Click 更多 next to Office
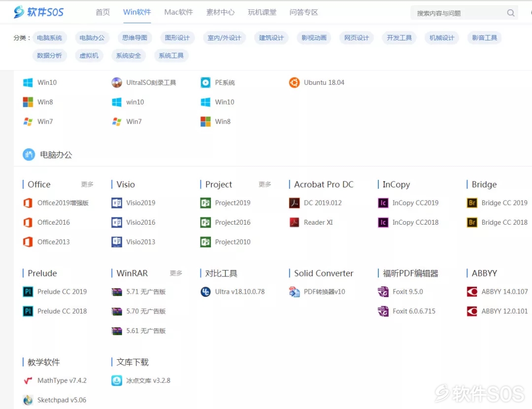The image size is (532, 409). [x=87, y=184]
